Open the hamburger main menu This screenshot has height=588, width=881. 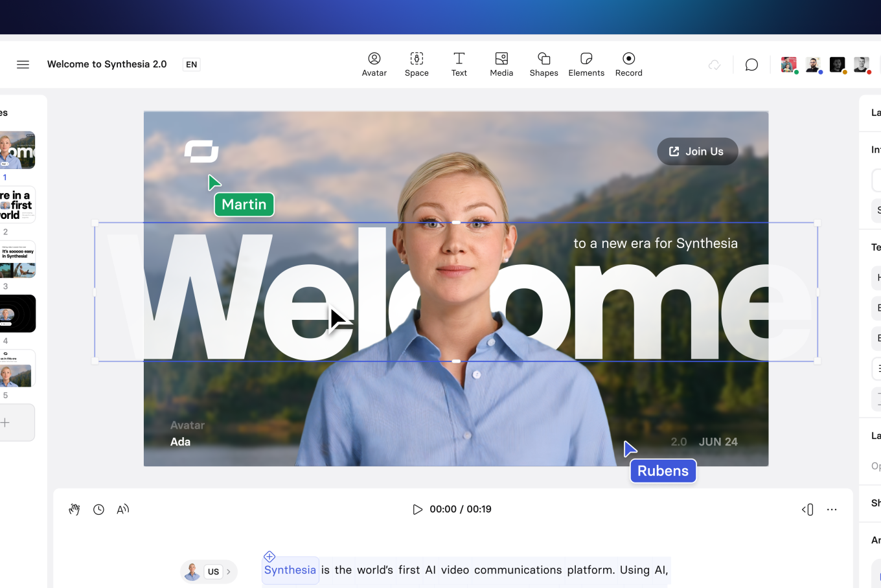coord(23,64)
